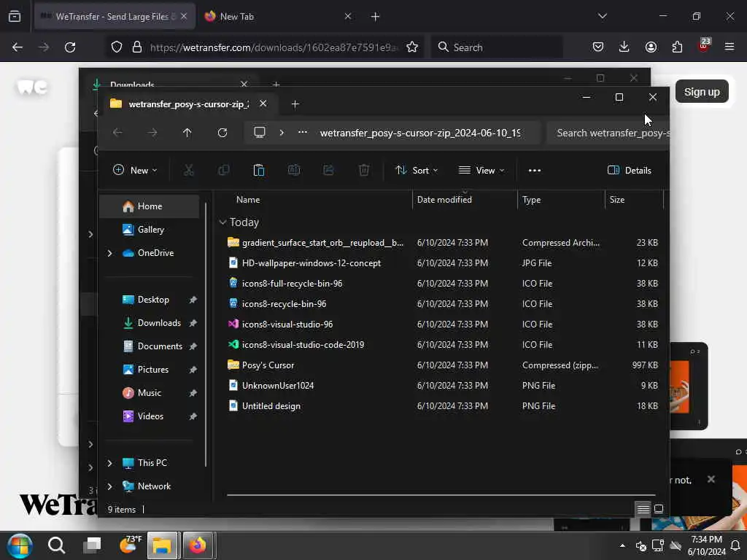The width and height of the screenshot is (747, 560).
Task: Open Firefox application hamburger menu
Action: pos(729,47)
